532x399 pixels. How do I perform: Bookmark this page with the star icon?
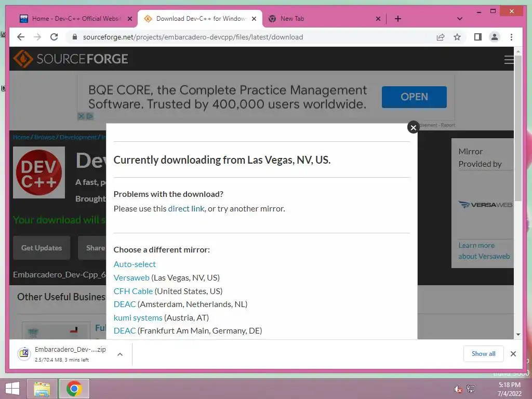pos(457,37)
